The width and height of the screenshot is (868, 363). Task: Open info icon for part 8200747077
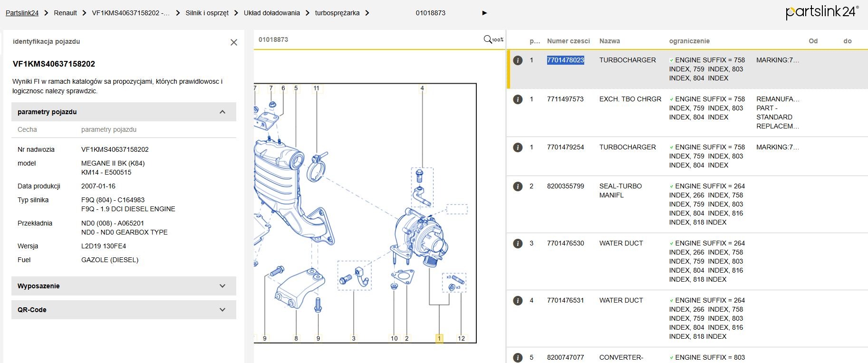518,358
